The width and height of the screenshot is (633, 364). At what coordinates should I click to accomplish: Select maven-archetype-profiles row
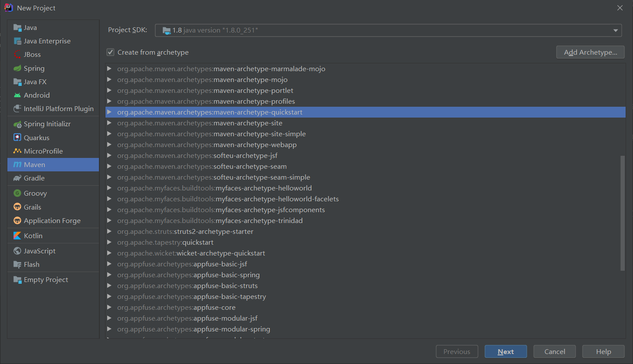point(365,101)
